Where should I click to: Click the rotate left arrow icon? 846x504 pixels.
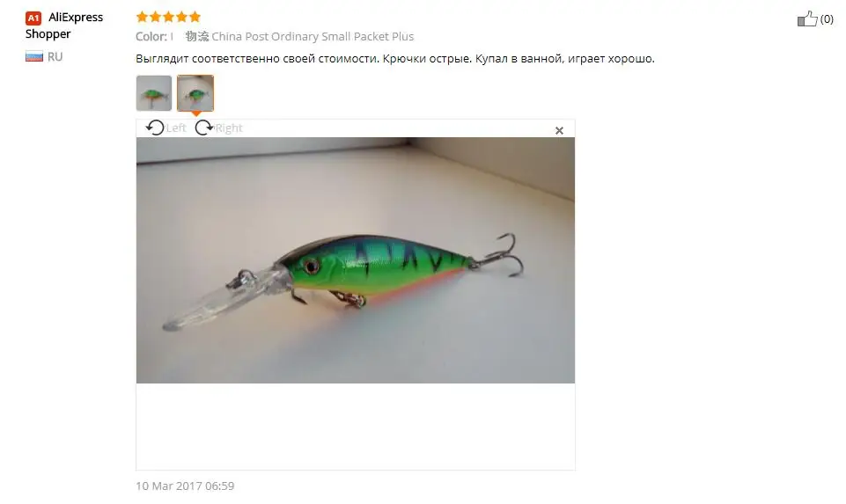(x=155, y=128)
